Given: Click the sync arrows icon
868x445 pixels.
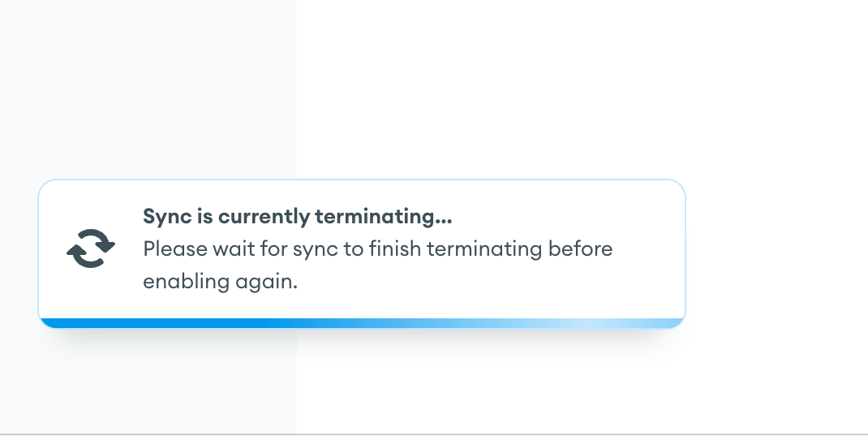Looking at the screenshot, I should (x=91, y=248).
